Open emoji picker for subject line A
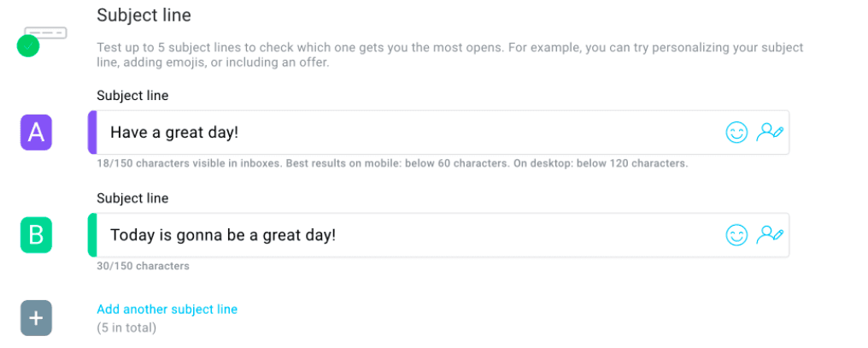Image resolution: width=868 pixels, height=348 pixels. tap(736, 133)
